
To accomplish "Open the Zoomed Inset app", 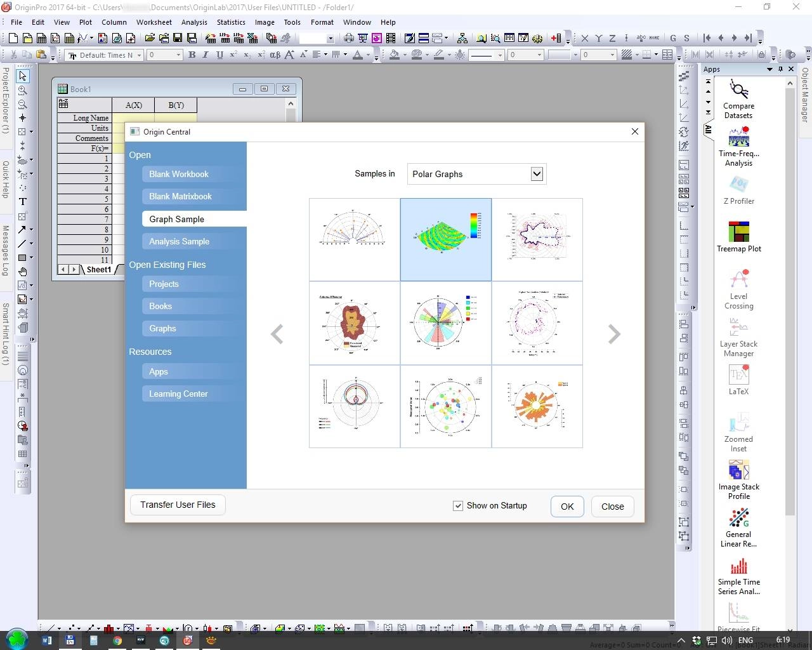I will (x=738, y=432).
